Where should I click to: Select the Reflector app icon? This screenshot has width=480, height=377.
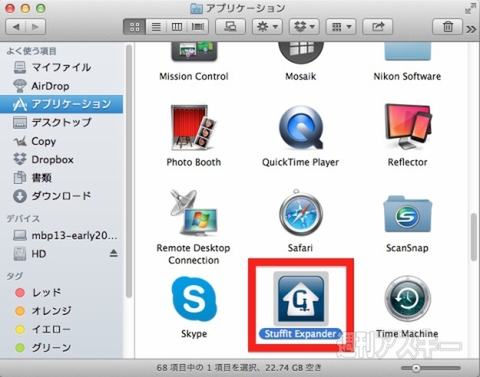point(408,127)
